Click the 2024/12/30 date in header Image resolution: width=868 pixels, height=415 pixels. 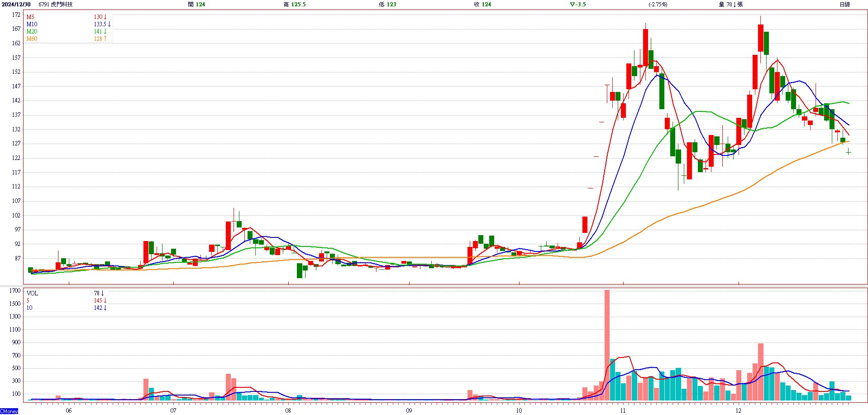[x=16, y=5]
